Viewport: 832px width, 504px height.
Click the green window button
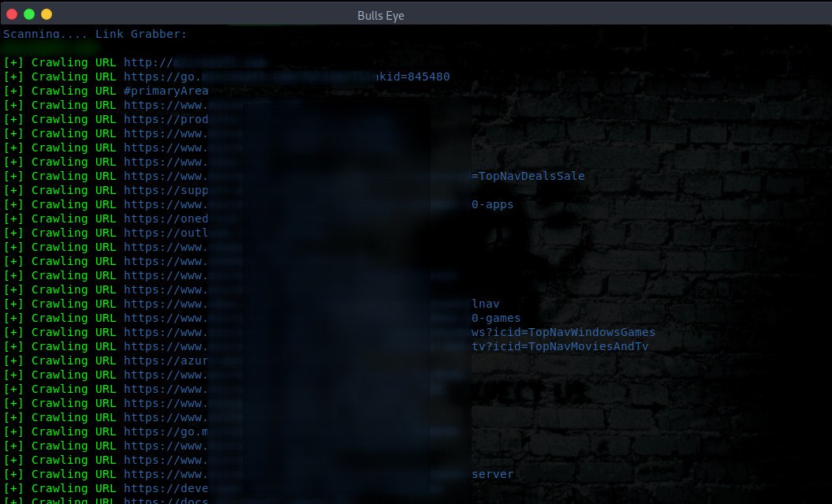coord(29,14)
